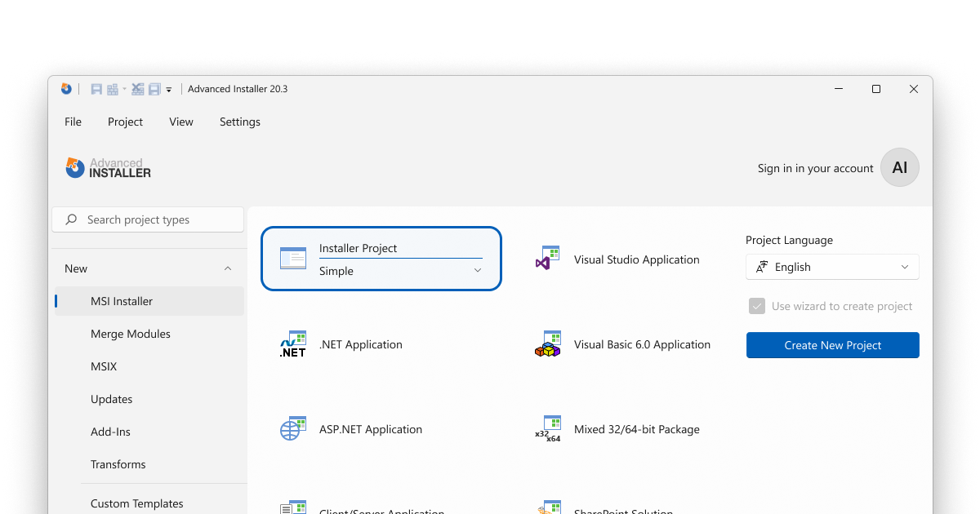980x514 pixels.
Task: Click the Save icon in quick access toolbar
Action: coord(96,89)
